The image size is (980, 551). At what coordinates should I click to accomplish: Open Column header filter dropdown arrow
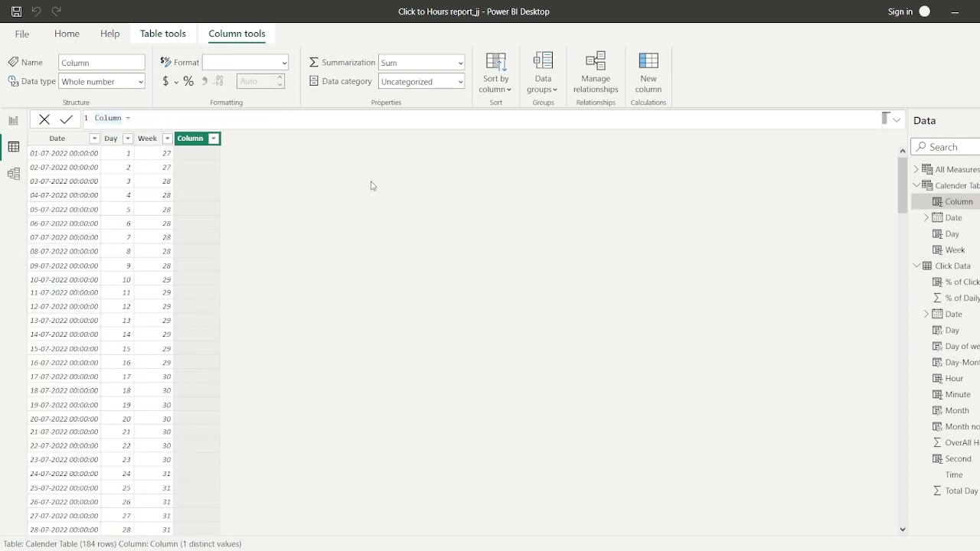coord(214,139)
